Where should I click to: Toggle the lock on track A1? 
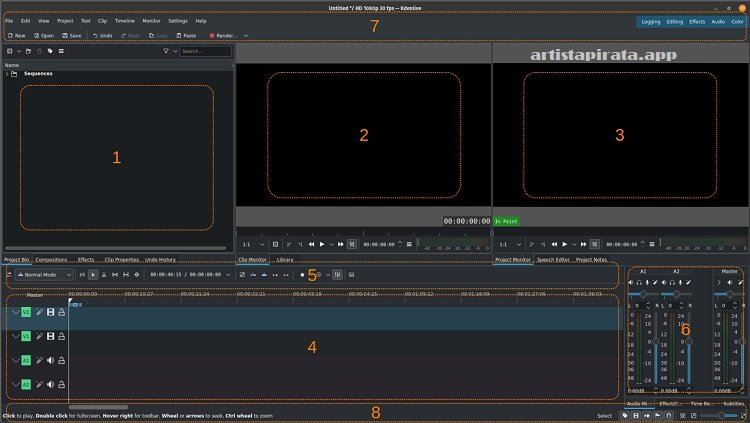coord(62,360)
